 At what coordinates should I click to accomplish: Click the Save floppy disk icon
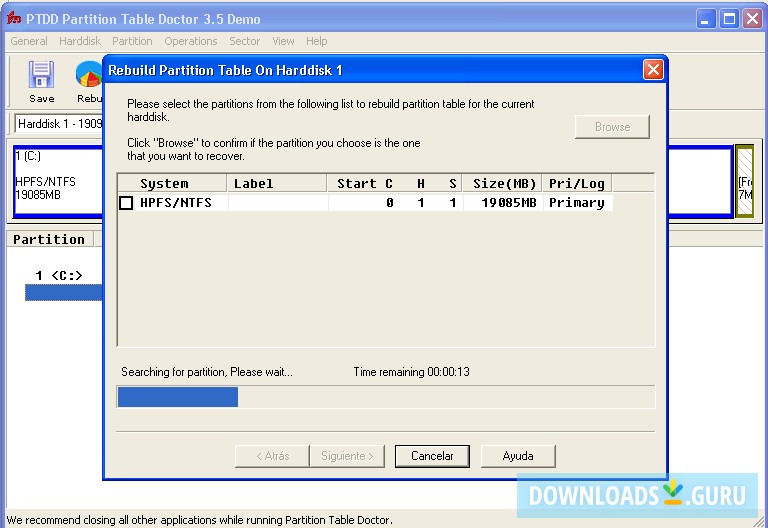(x=41, y=74)
